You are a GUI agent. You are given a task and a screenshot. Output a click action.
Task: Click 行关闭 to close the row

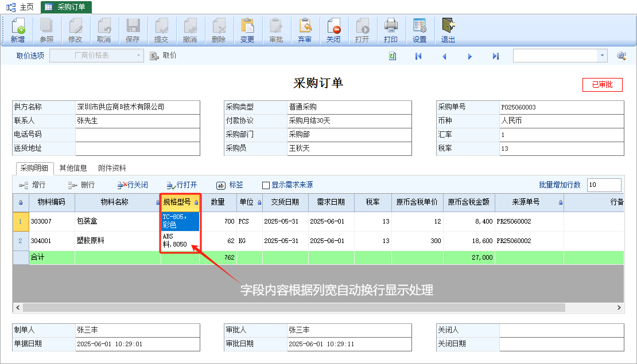pyautogui.click(x=133, y=185)
